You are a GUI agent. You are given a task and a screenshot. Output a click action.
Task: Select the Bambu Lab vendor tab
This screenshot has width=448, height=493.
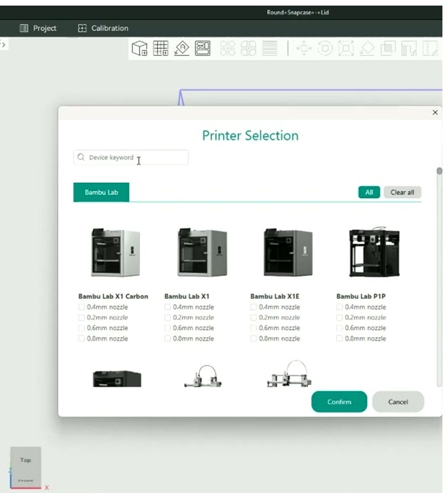pyautogui.click(x=101, y=192)
